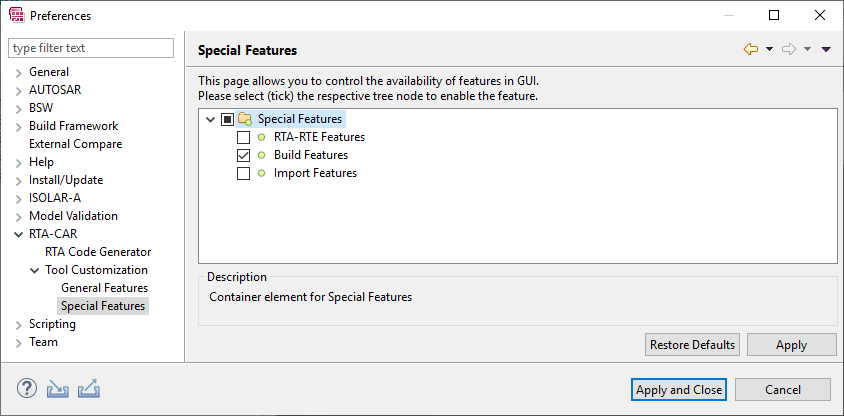This screenshot has width=844, height=416.
Task: Click the export preferences icon
Action: 89,389
